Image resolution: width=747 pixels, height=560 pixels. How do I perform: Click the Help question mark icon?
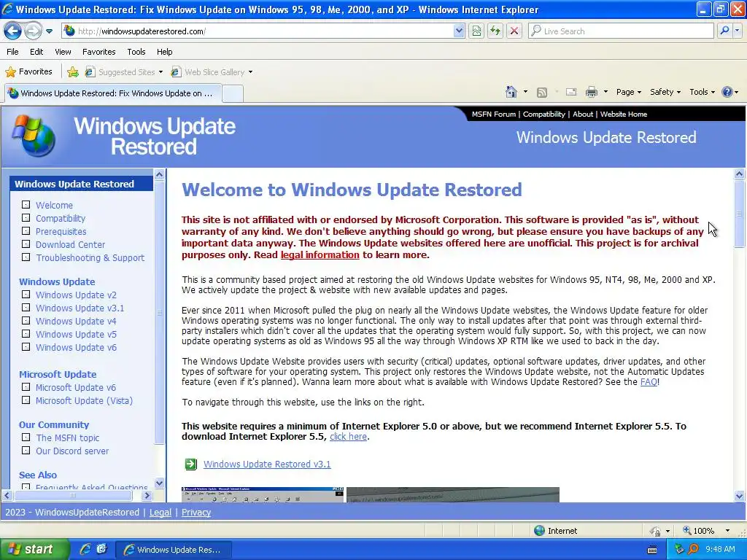point(727,92)
